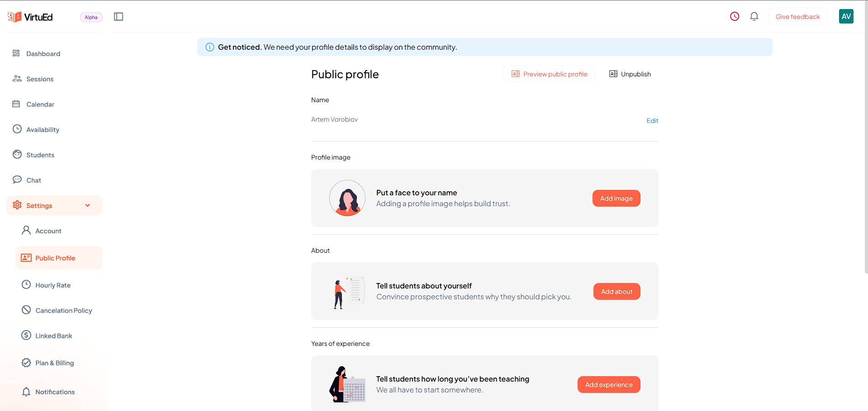Screen dimensions: 868x411
Task: Open Notifications settings in the sidebar
Action: (59, 392)
